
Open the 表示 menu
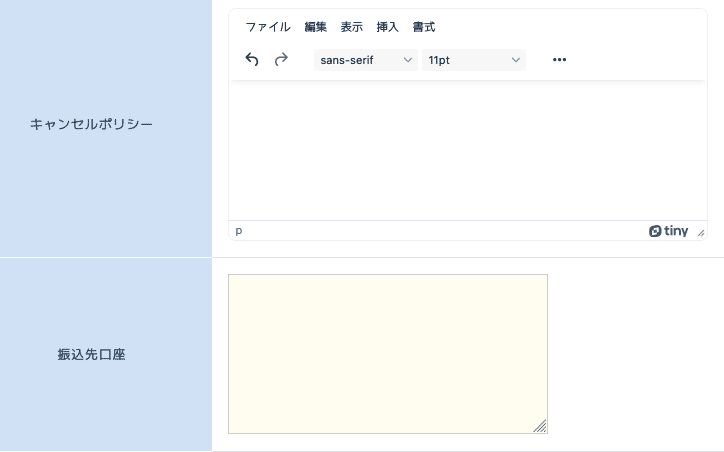351,27
